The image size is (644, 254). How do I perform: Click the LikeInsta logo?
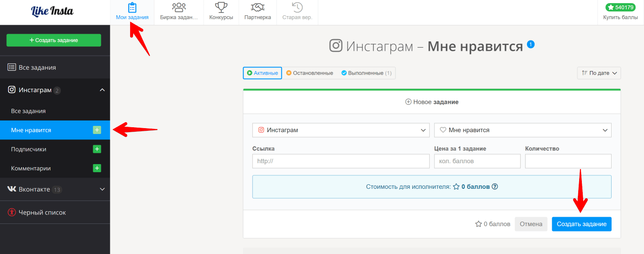(x=52, y=11)
